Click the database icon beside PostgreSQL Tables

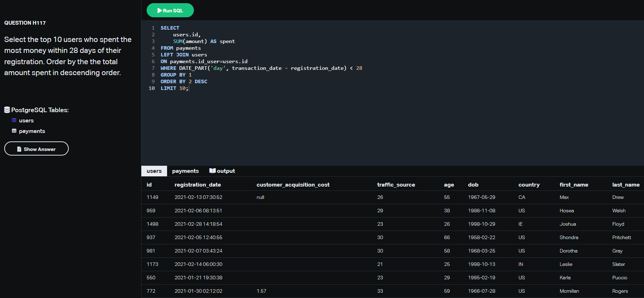7,110
